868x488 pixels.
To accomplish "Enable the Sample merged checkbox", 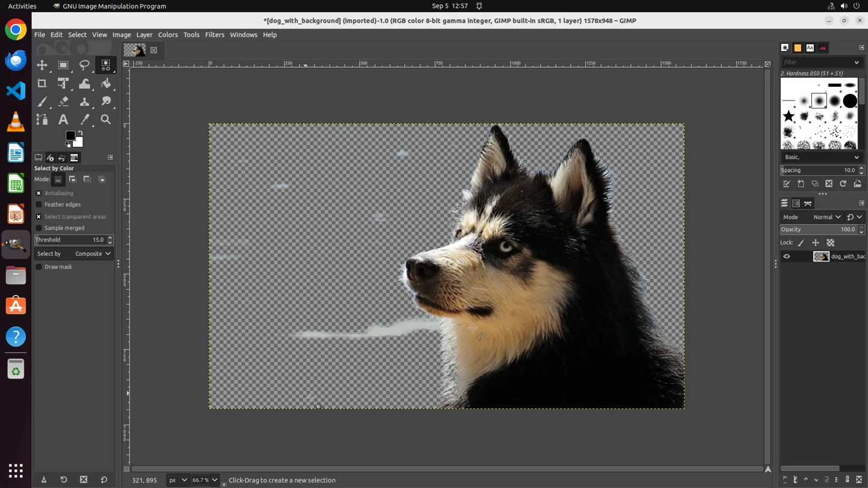I will tap(39, 228).
